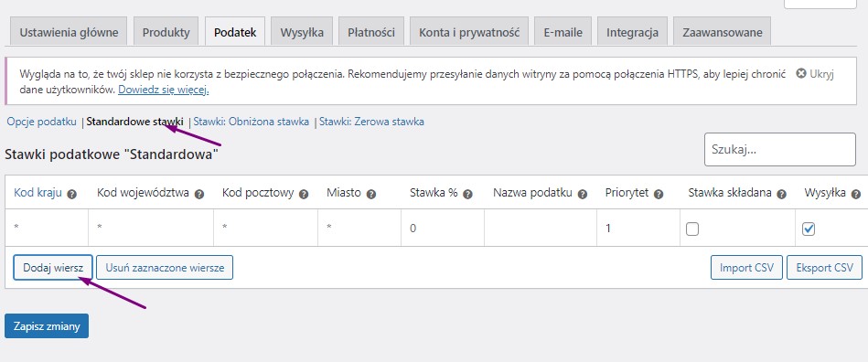Click Usuń zaznaczone wiersze button

coord(165,267)
